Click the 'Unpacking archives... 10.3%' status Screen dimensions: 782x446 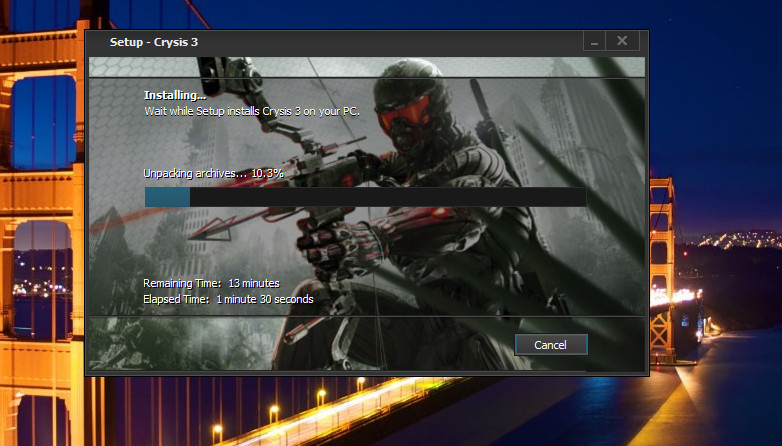click(x=213, y=174)
